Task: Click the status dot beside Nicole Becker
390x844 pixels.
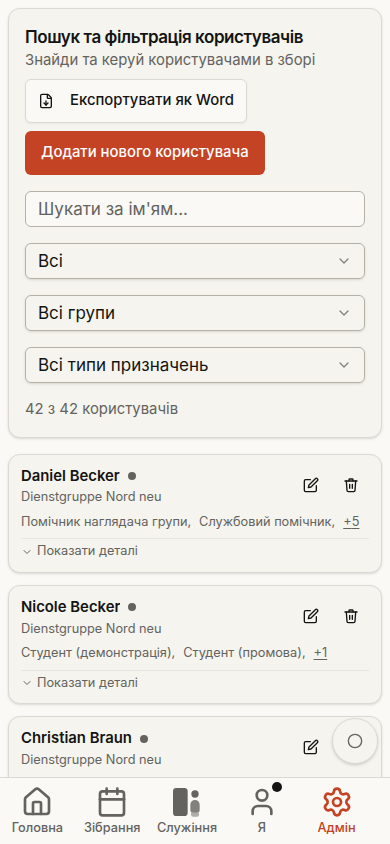Action: 132,607
